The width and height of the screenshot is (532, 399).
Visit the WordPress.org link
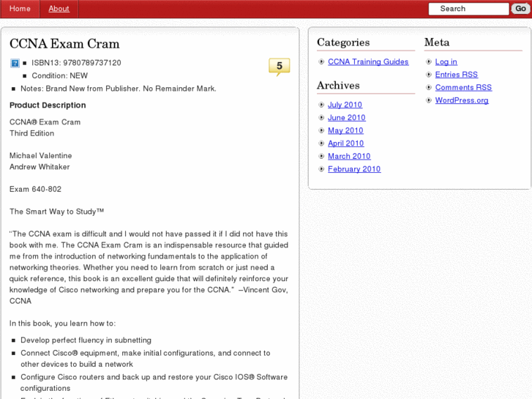pyautogui.click(x=462, y=100)
